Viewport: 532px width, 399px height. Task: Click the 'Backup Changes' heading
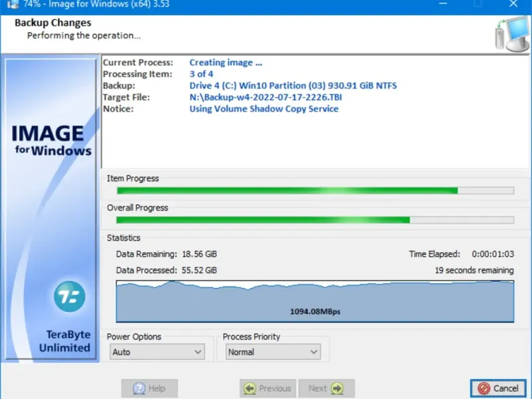(x=53, y=23)
